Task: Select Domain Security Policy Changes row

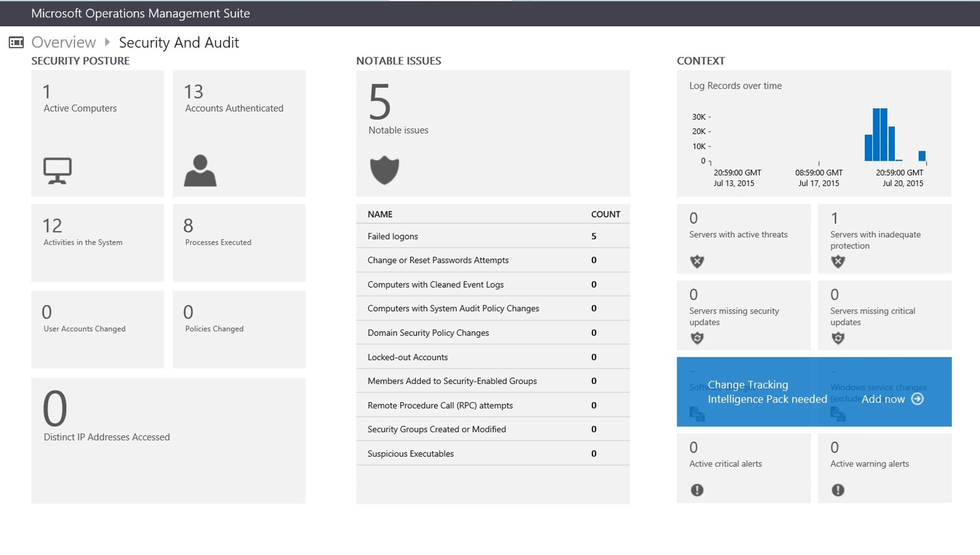Action: [x=493, y=333]
